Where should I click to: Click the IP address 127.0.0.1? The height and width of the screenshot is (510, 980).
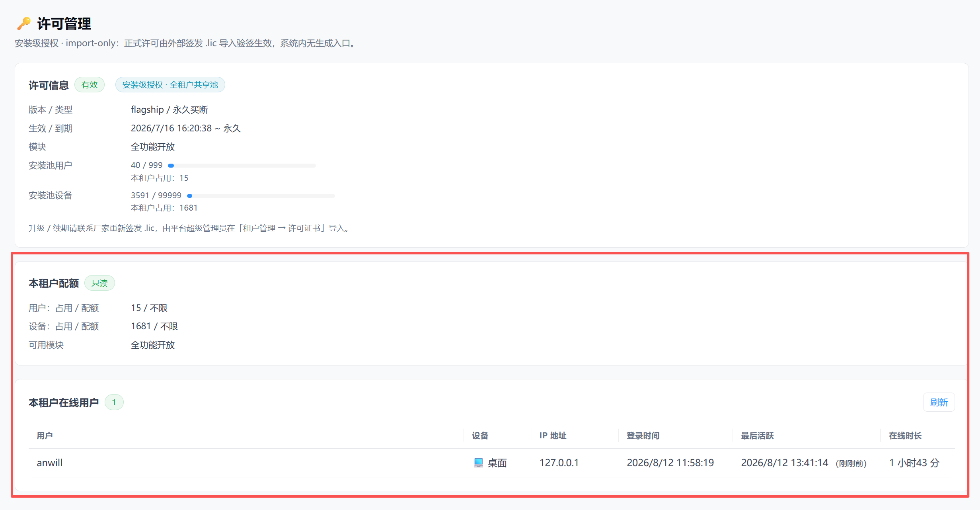(559, 463)
